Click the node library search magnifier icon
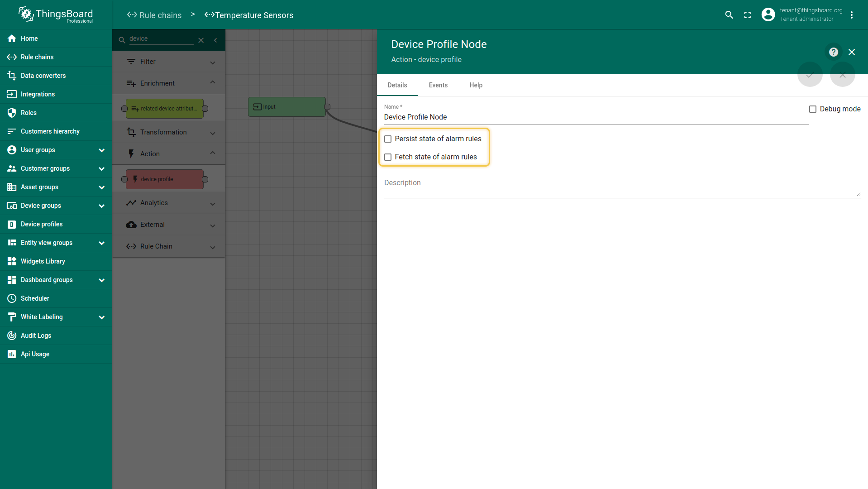868x489 pixels. point(122,40)
